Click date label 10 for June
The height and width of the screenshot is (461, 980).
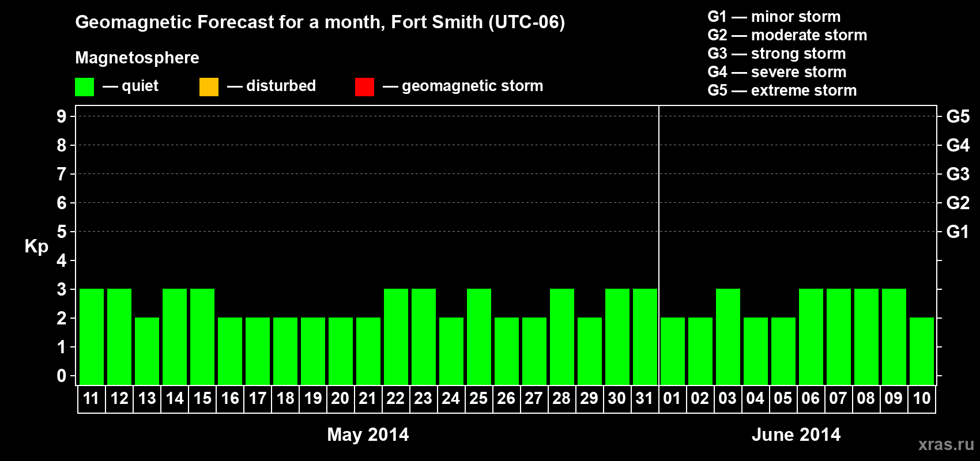pos(921,399)
